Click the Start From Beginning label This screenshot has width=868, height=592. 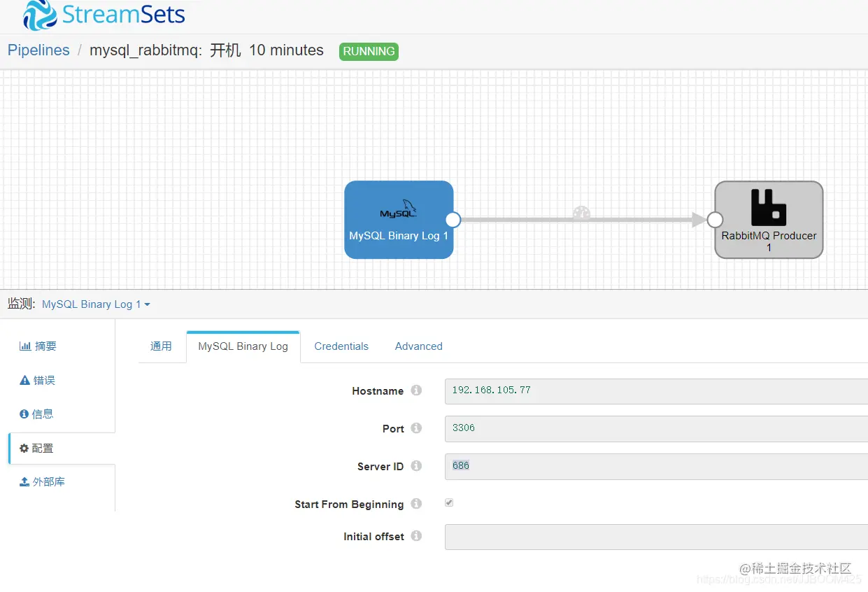point(349,505)
